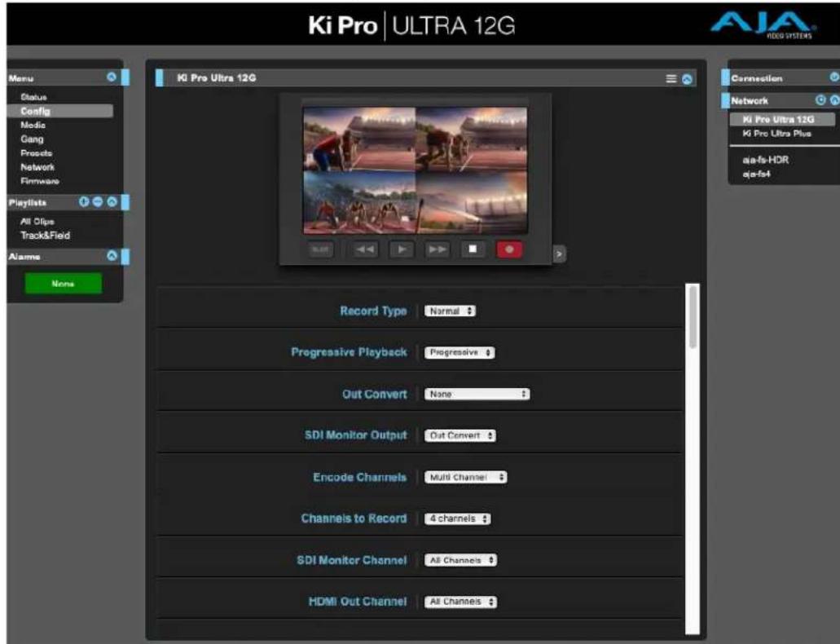Click the Encode Channels label

coord(359,477)
